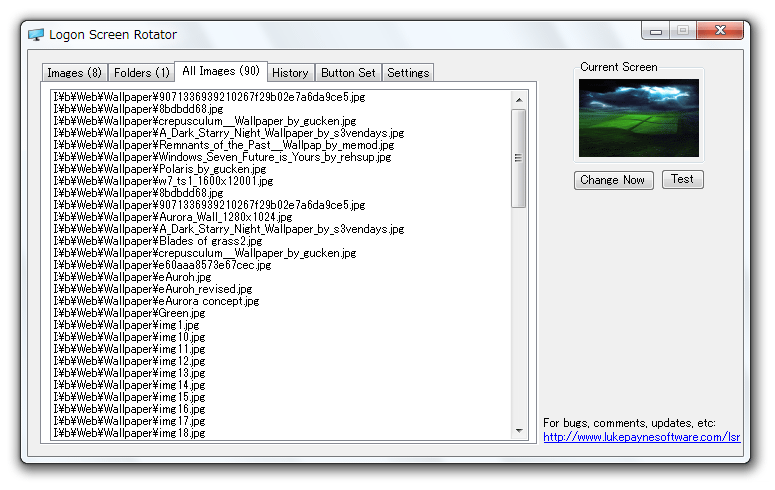775x490 pixels.
Task: Click the Change Now button
Action: [613, 180]
